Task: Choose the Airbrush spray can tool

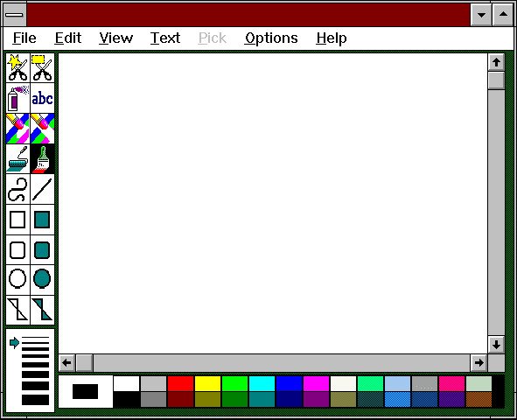Action: tap(17, 98)
